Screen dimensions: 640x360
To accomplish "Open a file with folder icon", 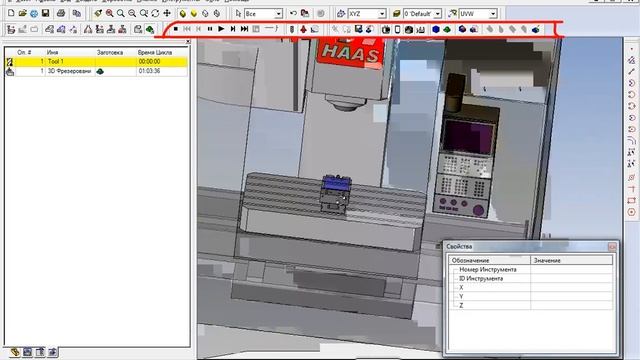I will [x=22, y=13].
